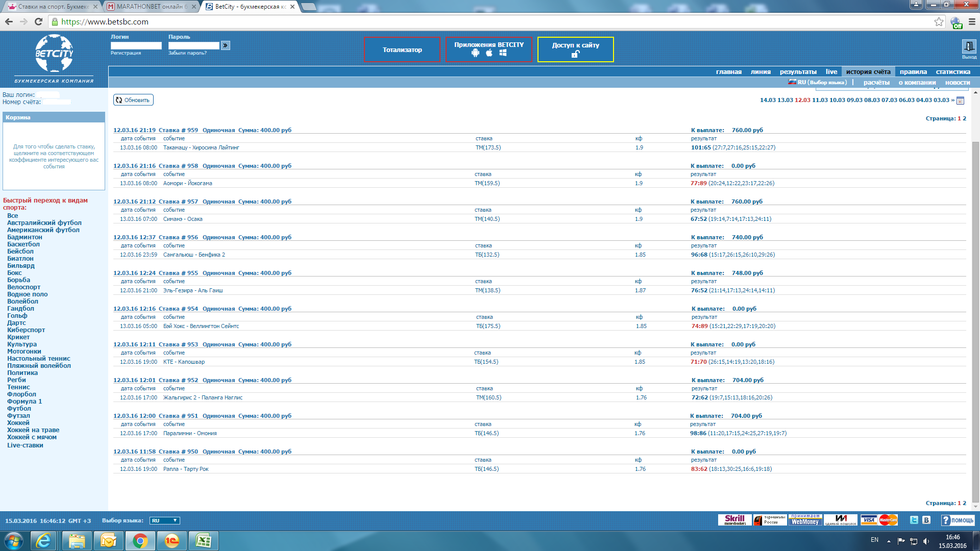Click the Выход logout door icon
The image size is (980, 551).
[x=969, y=46]
